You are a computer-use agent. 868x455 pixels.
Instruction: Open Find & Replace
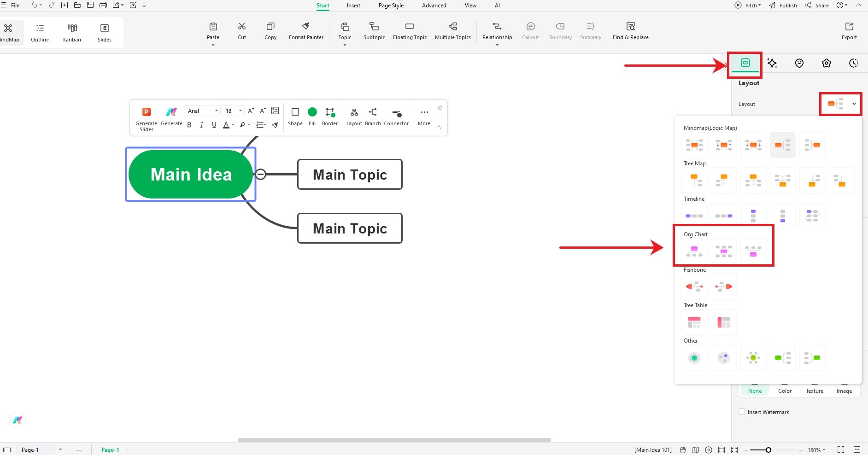pos(630,31)
